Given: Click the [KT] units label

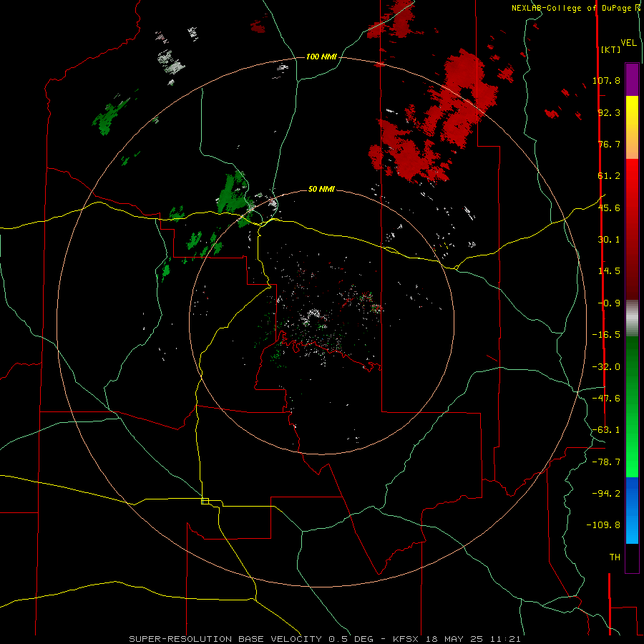Looking at the screenshot, I should (611, 49).
